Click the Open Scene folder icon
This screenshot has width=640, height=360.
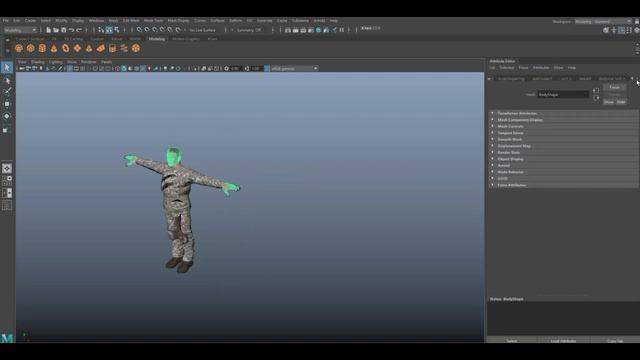56,30
